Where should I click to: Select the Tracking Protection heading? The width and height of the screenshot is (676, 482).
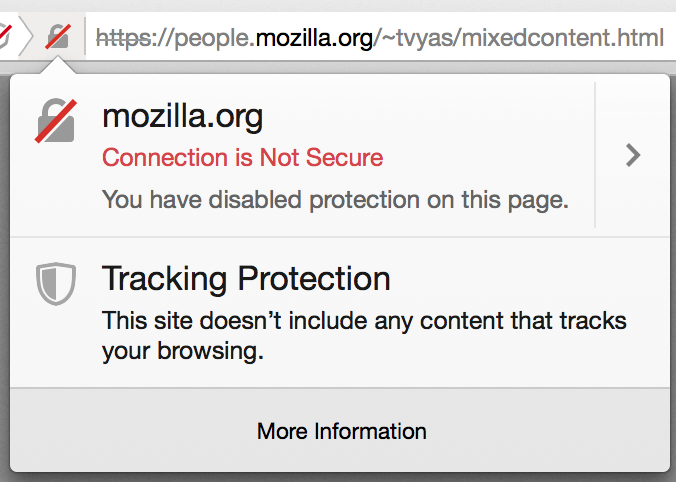pyautogui.click(x=246, y=279)
